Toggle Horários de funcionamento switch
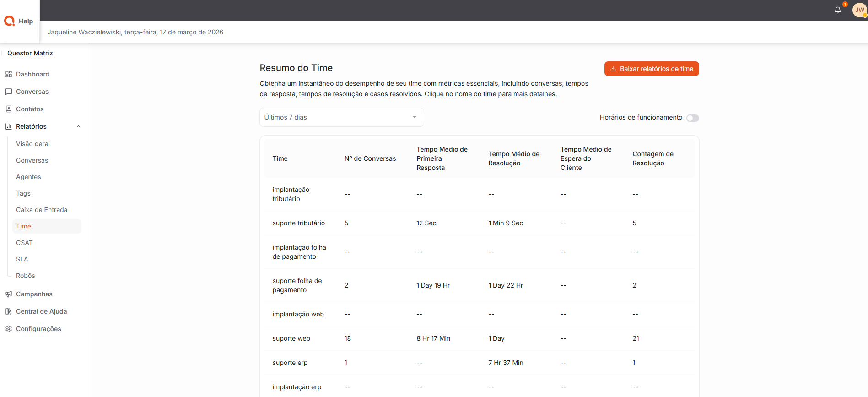This screenshot has width=868, height=397. point(692,118)
